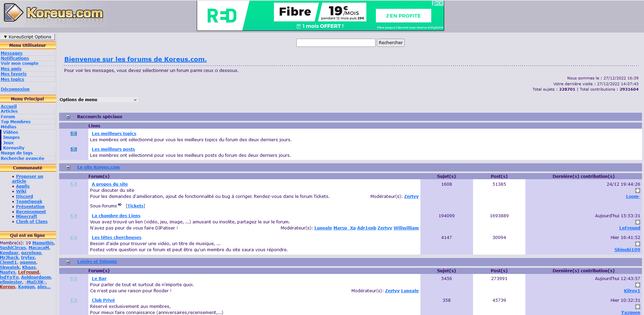This screenshot has height=315, width=644.
Task: Open the Tickets sub-forum link
Action: coord(135,206)
